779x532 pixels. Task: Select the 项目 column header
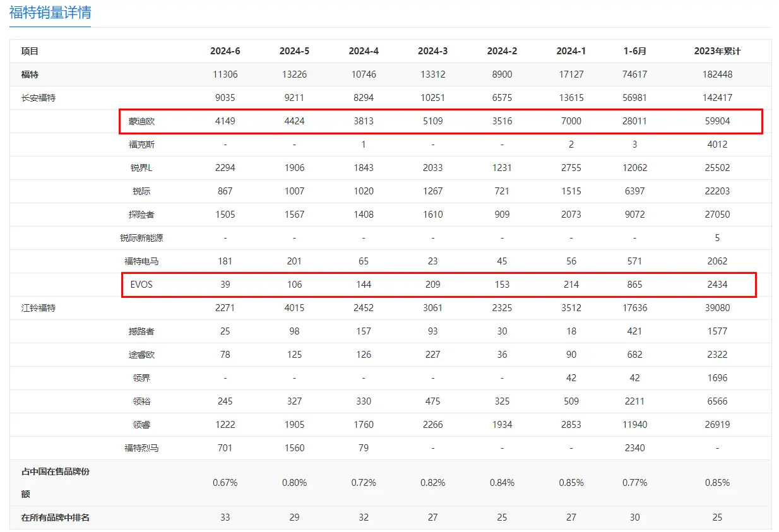tap(30, 51)
